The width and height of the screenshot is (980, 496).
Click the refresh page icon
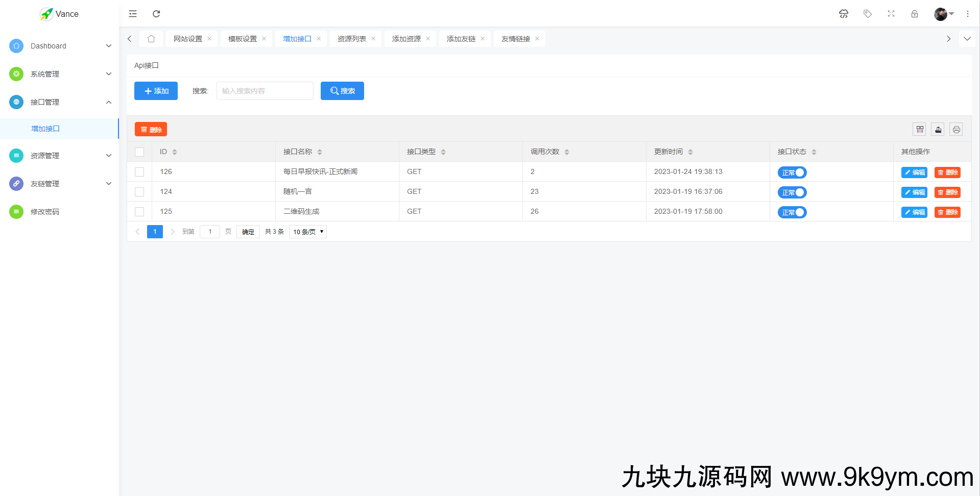[156, 14]
